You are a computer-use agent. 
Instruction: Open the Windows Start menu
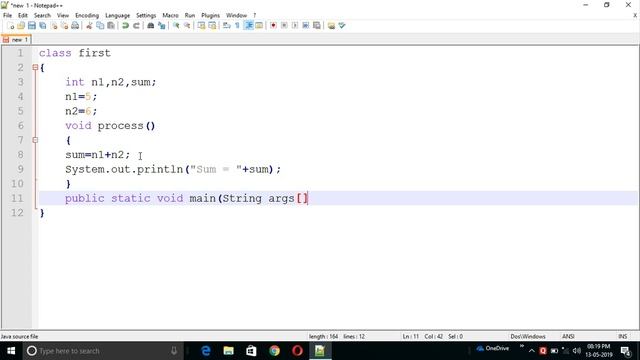click(11, 351)
